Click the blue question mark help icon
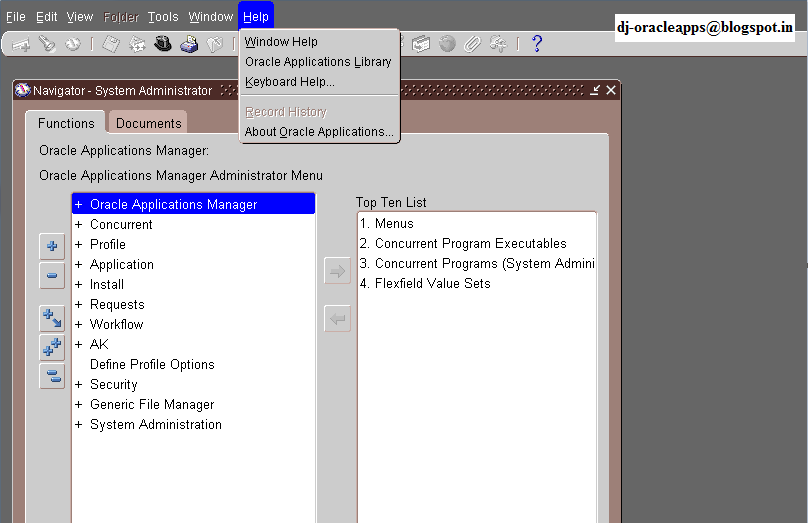The image size is (808, 523). point(536,44)
